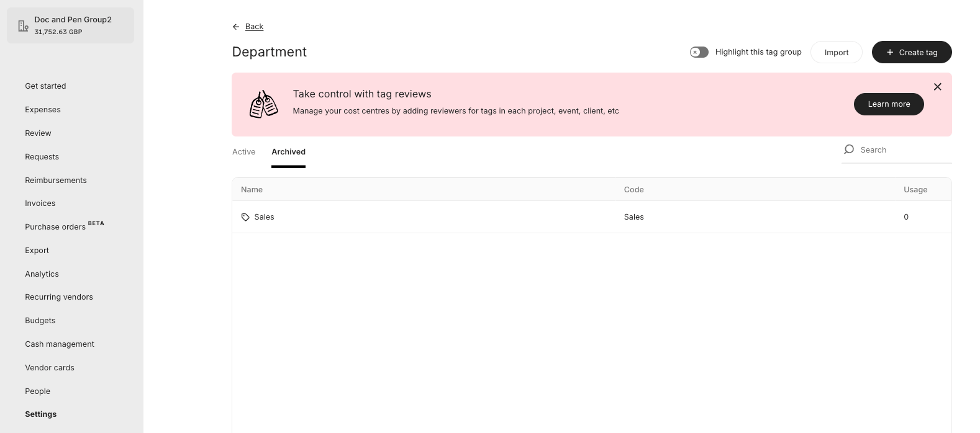Switch to the Active tab
This screenshot has height=433, width=980.
coord(243,151)
